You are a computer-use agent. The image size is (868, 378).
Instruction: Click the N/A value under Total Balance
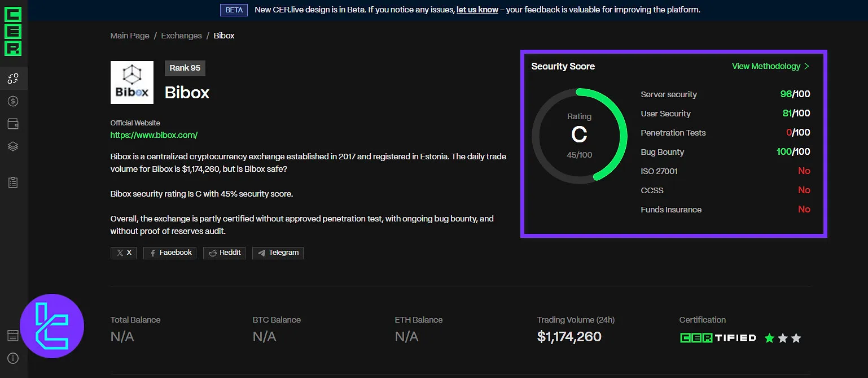pos(122,337)
